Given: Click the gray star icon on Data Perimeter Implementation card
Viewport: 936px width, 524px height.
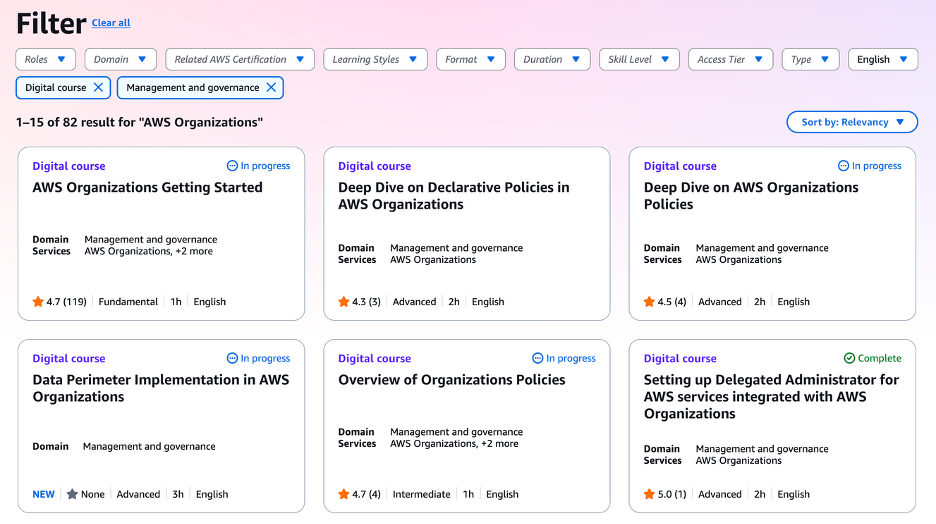Looking at the screenshot, I should tap(72, 494).
